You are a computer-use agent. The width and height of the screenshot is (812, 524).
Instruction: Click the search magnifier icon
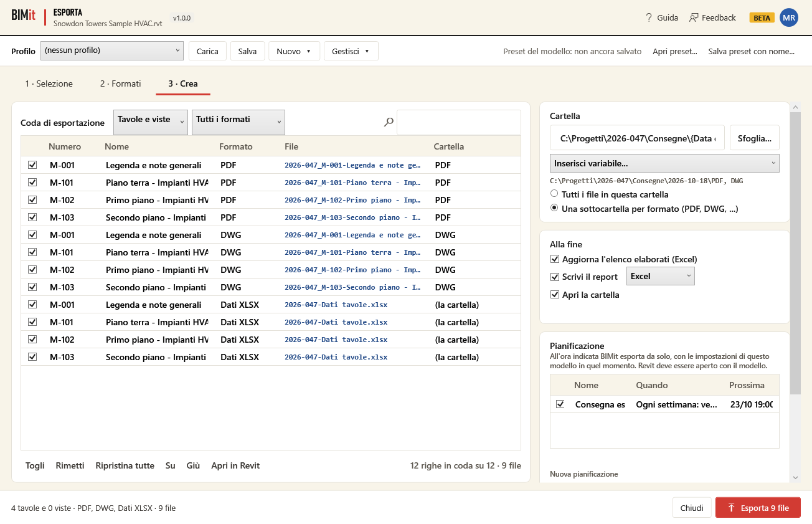coord(389,123)
